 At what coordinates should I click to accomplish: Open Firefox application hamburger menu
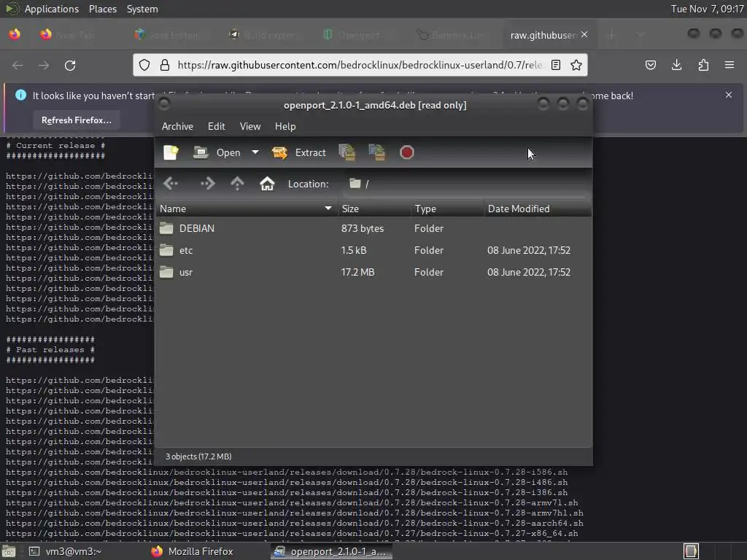[x=729, y=65]
